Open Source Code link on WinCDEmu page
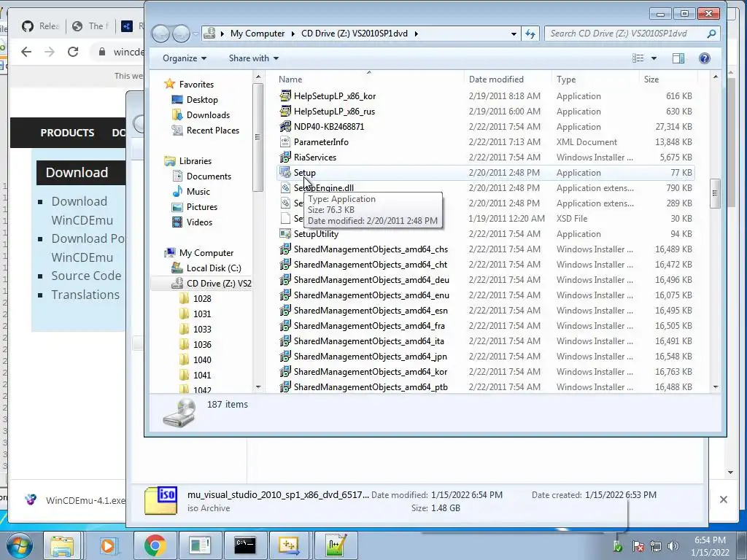 click(86, 276)
